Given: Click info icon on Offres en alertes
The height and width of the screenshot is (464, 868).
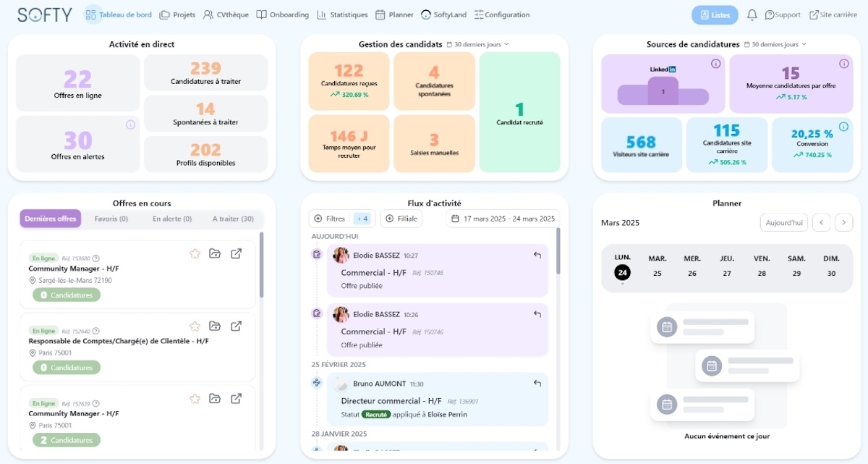Looking at the screenshot, I should [130, 125].
